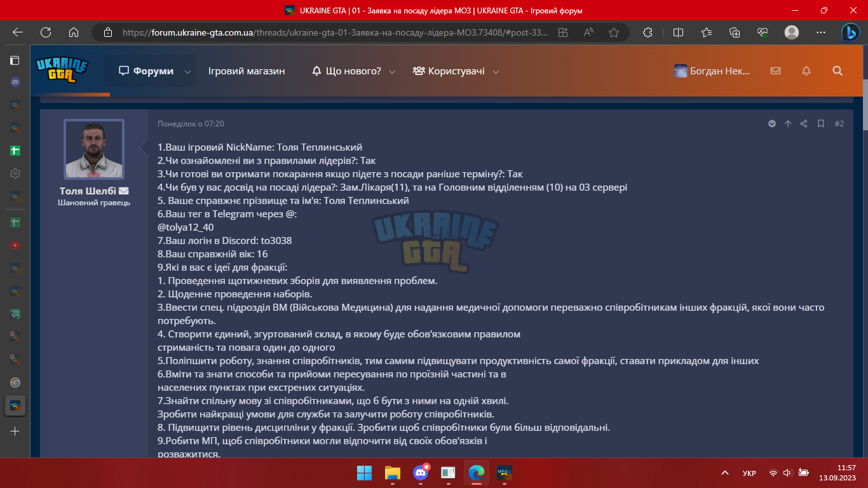The width and height of the screenshot is (868, 488).
Task: Expand post options down-arrow circle icon
Action: pyautogui.click(x=772, y=124)
